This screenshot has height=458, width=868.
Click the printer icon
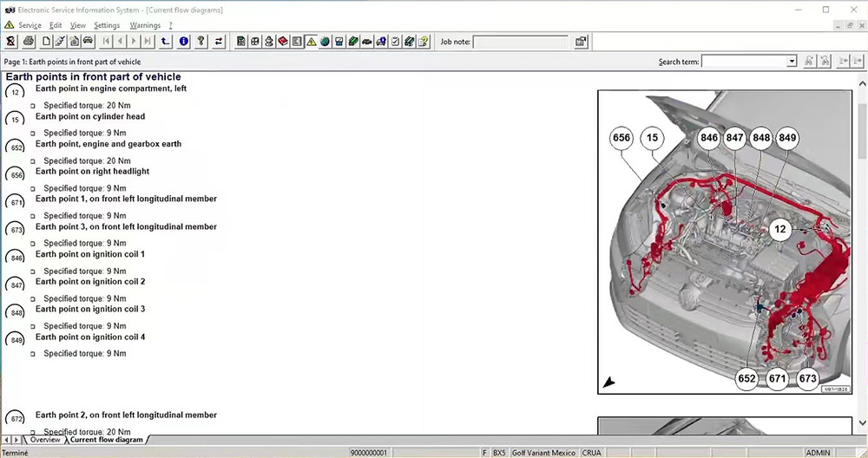(x=29, y=42)
